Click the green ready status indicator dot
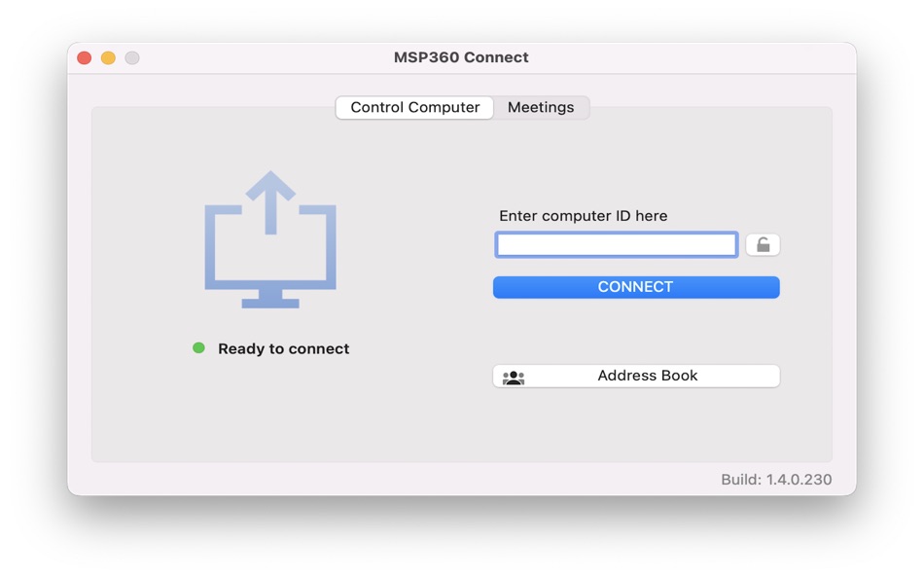Viewport: 924px width, 578px height. (198, 348)
